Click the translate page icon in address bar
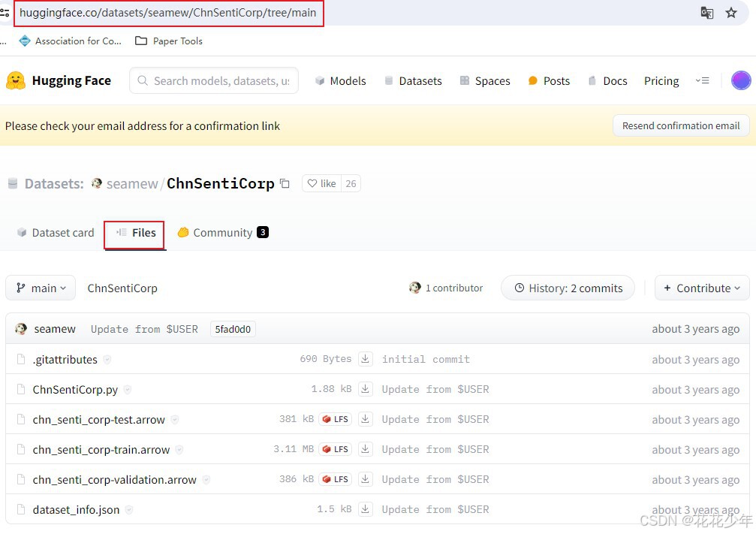This screenshot has width=756, height=534. 706,13
